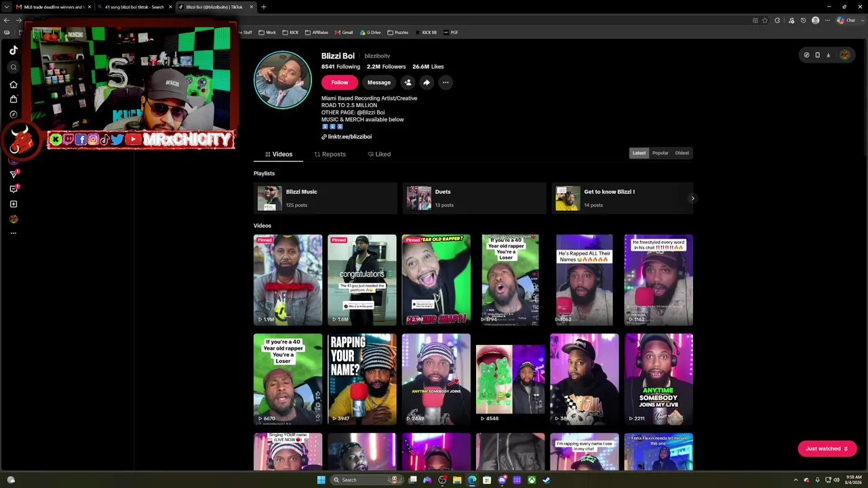Image resolution: width=868 pixels, height=488 pixels.
Task: Open browser Settings and more menu
Action: pyautogui.click(x=828, y=20)
